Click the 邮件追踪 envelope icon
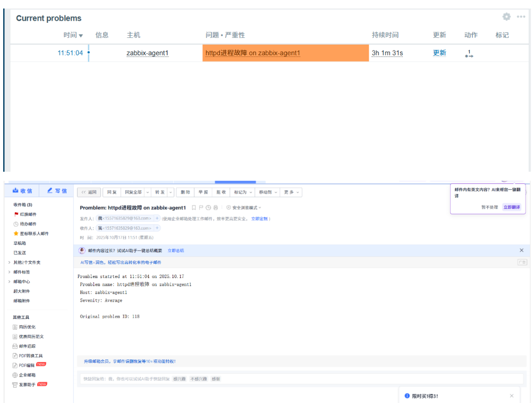 15,346
